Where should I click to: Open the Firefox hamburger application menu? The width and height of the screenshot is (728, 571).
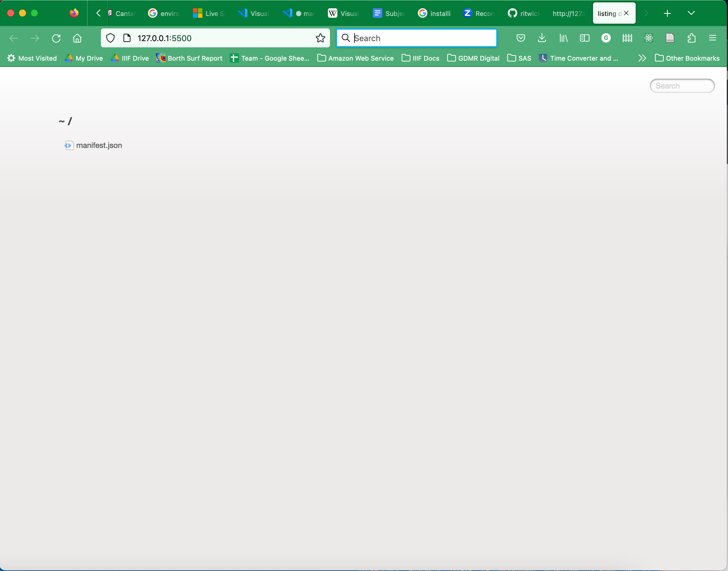point(713,38)
